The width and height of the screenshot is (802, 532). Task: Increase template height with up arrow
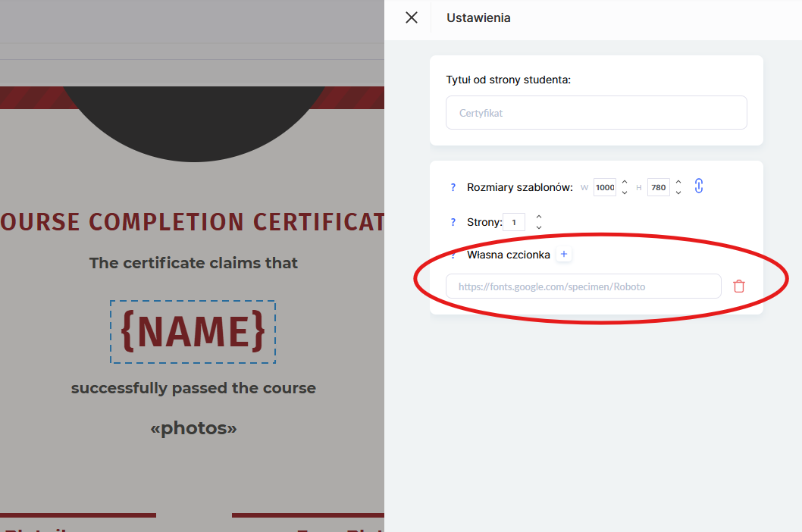[678, 182]
